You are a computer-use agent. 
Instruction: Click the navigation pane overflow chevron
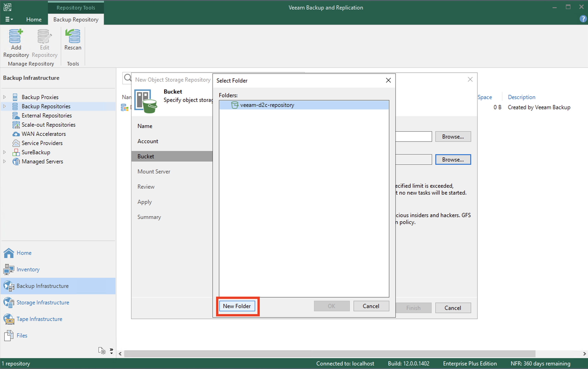(x=111, y=351)
